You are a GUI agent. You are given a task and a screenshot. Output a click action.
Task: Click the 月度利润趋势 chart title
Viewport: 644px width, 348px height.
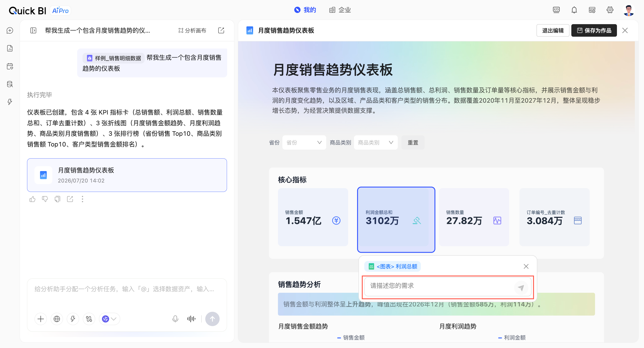458,326
